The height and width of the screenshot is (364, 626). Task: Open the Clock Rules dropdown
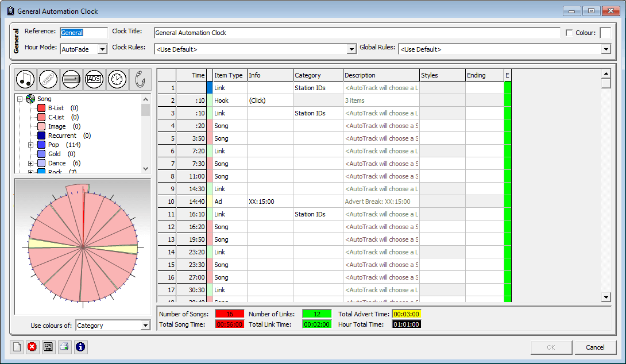(350, 49)
